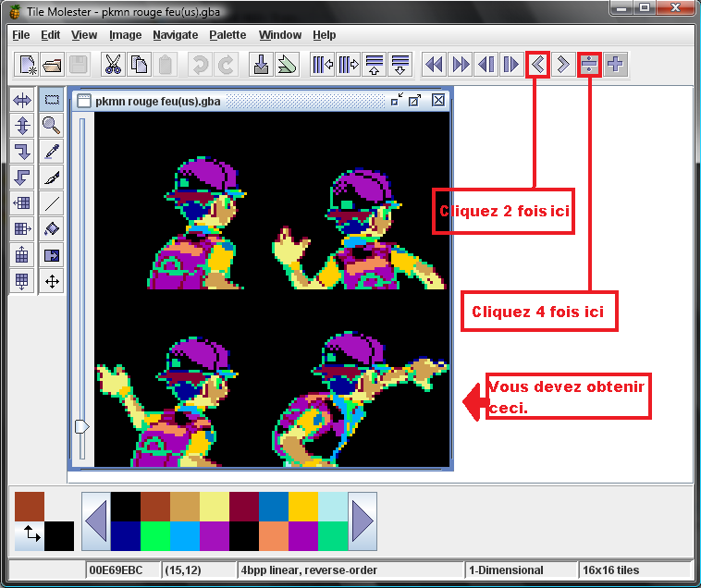Pick the yellow-orange palette swatch
The image size is (701, 588).
click(x=303, y=507)
